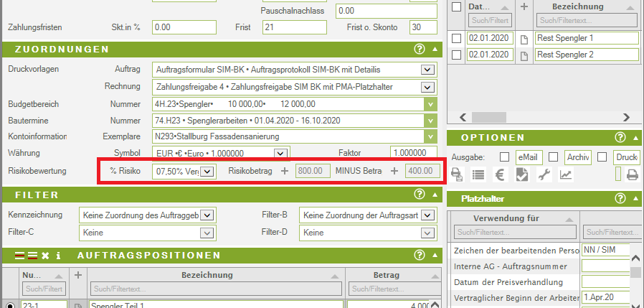Select the radio button for row 23-1
Image resolution: width=644 pixels, height=308 pixels.
11,305
